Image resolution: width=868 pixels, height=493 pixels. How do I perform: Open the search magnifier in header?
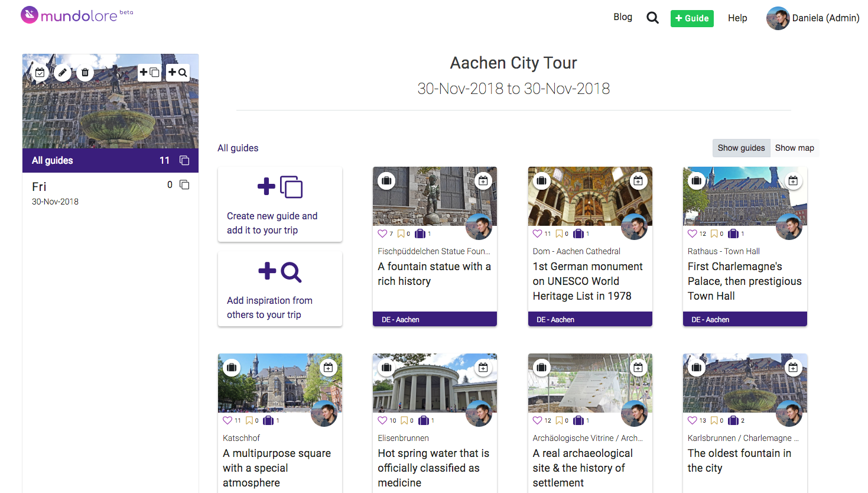(x=652, y=18)
